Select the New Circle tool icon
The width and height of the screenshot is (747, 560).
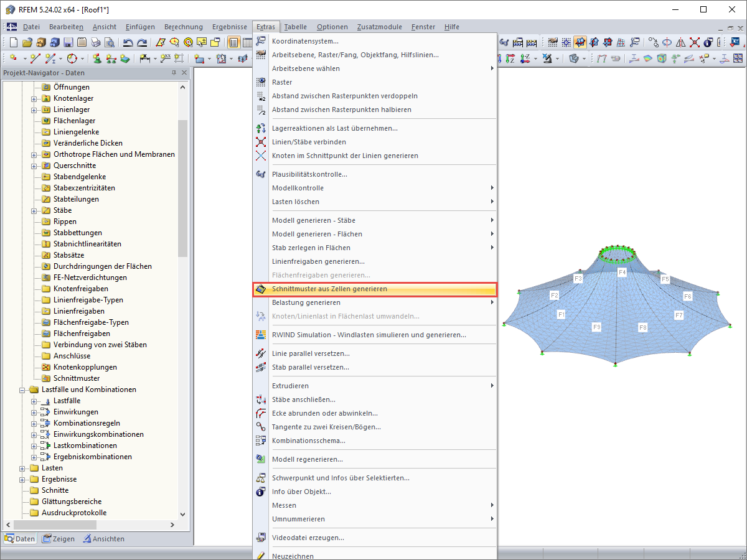coord(71,58)
